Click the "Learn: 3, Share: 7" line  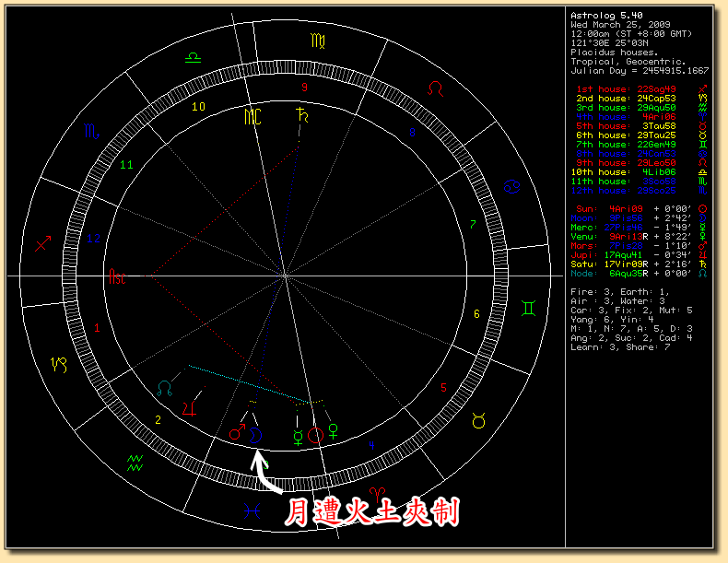click(x=620, y=347)
